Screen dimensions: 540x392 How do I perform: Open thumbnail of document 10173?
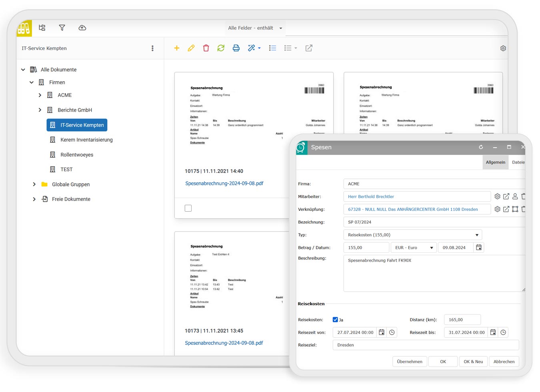click(x=236, y=276)
